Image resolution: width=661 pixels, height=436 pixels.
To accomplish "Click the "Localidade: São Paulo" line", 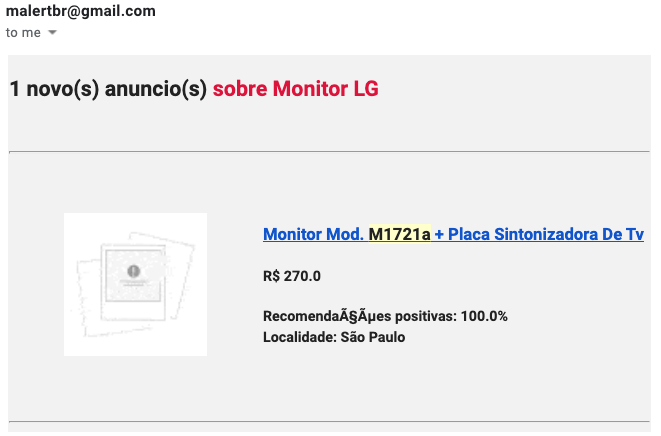I will click(x=334, y=337).
